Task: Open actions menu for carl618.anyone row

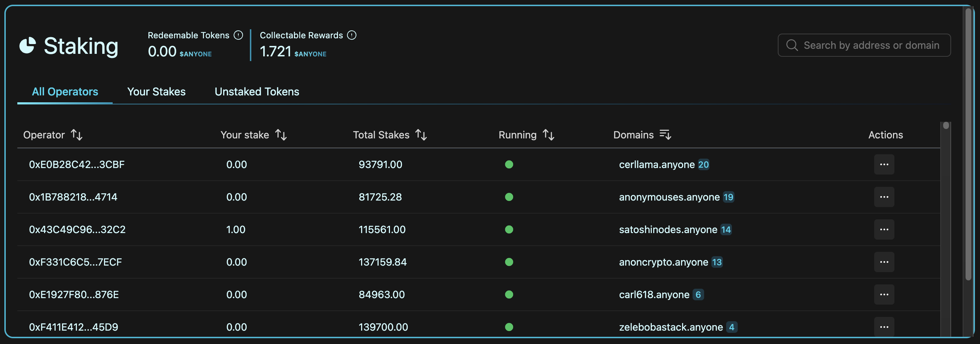Action: (x=884, y=294)
